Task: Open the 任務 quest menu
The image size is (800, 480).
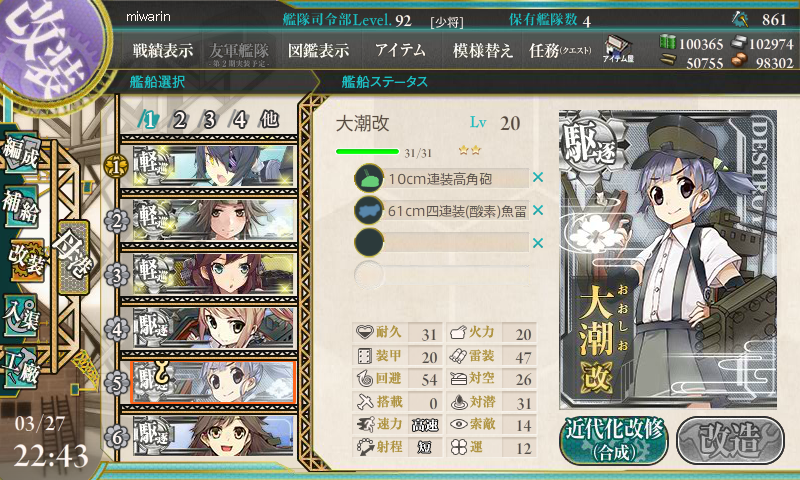Action: click(x=560, y=50)
